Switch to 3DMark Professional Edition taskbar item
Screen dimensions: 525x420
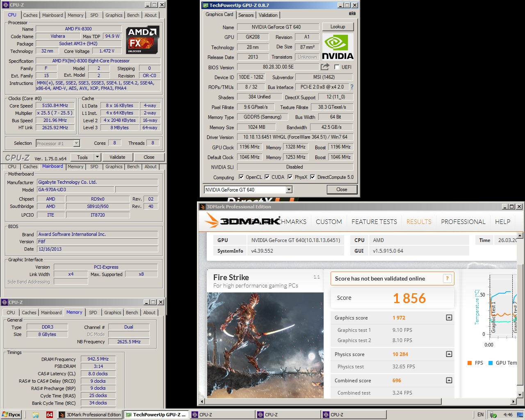(x=89, y=415)
